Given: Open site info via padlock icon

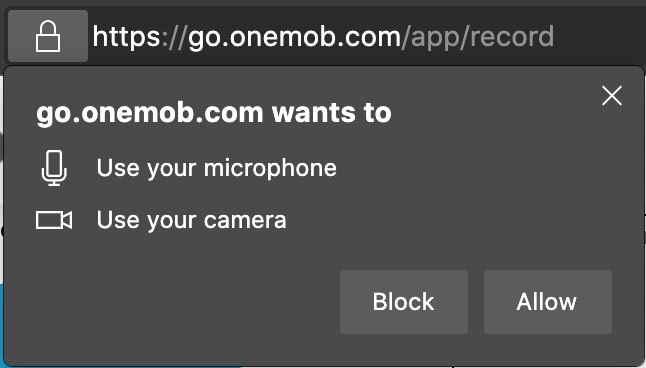Looking at the screenshot, I should [48, 36].
